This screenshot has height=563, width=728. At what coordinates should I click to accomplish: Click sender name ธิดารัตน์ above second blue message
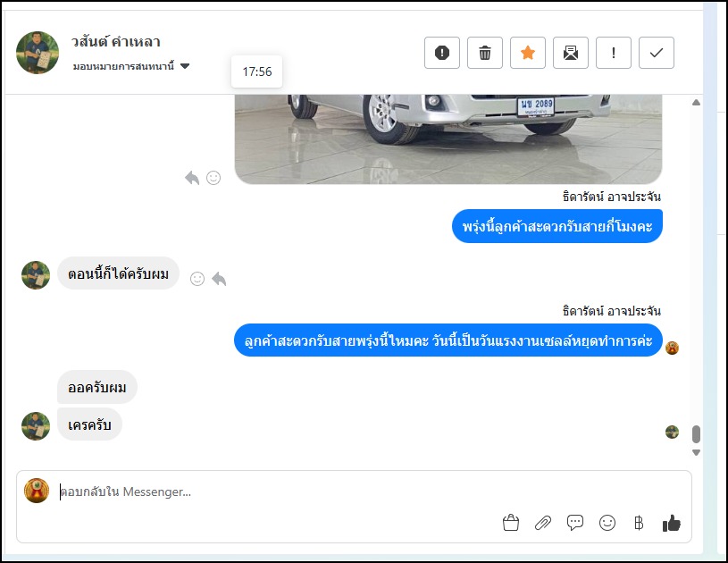612,311
